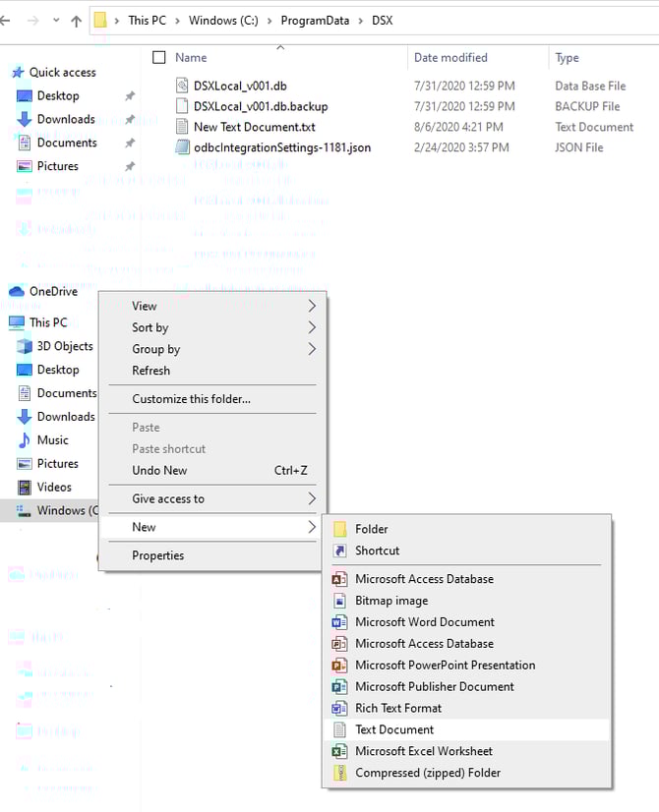659x812 pixels.
Task: Choose Undo New from context menu
Action: click(x=212, y=470)
